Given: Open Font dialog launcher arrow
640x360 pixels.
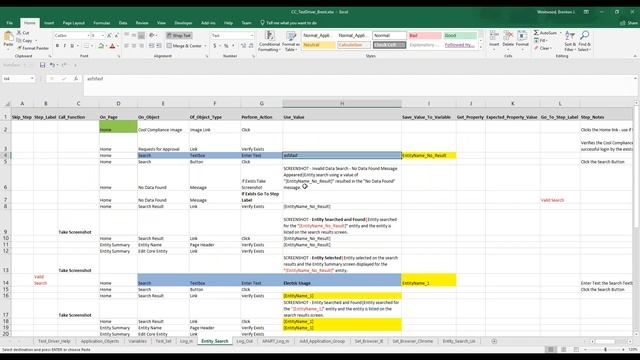Looking at the screenshot, I should point(119,56).
